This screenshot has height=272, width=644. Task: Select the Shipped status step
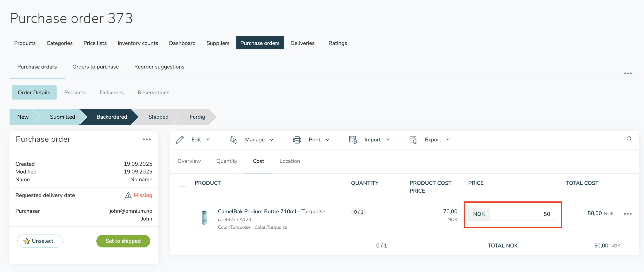(158, 117)
